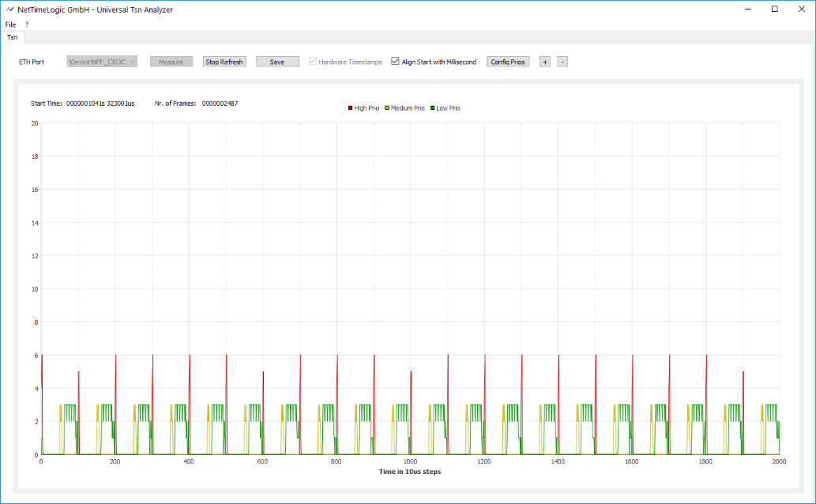Click the red High Prio legend marker
Viewport: 816px width, 504px height.
pyautogui.click(x=350, y=108)
